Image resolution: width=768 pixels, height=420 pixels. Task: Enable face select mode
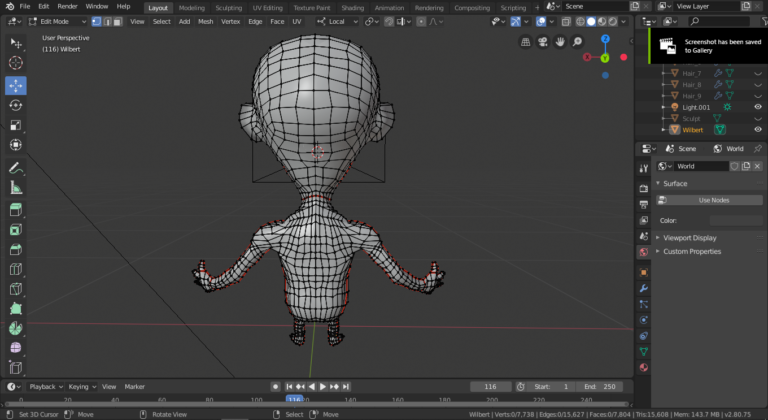[x=118, y=21]
